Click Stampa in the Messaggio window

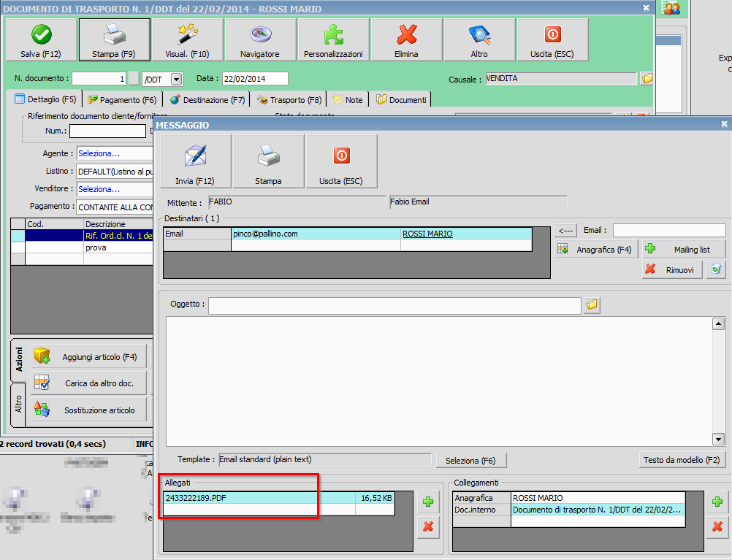click(x=268, y=161)
